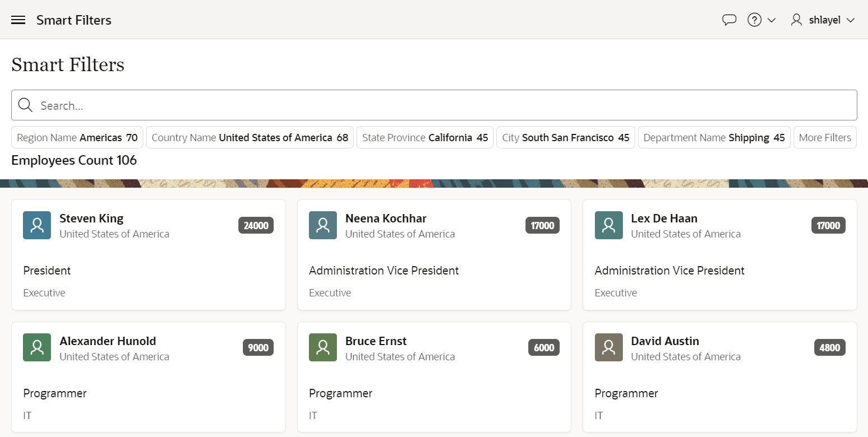The image size is (868, 437).
Task: Click Lex De Haan's avatar icon
Action: [608, 225]
